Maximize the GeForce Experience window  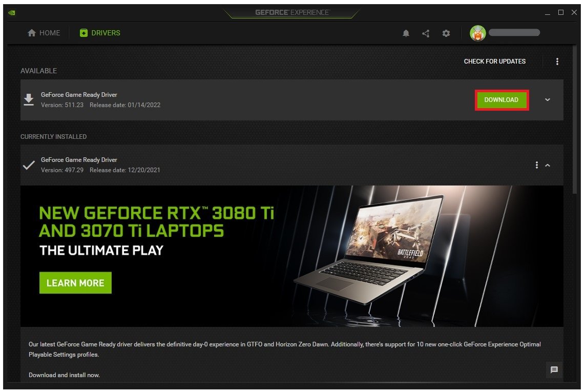pyautogui.click(x=560, y=12)
